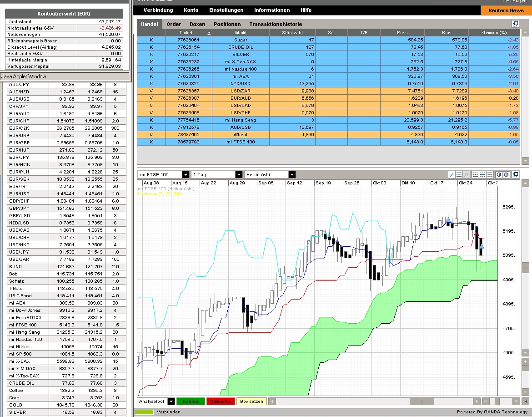The width and height of the screenshot is (532, 417).
Task: Select the mi FTSE 100 trade row
Action: 328,142
